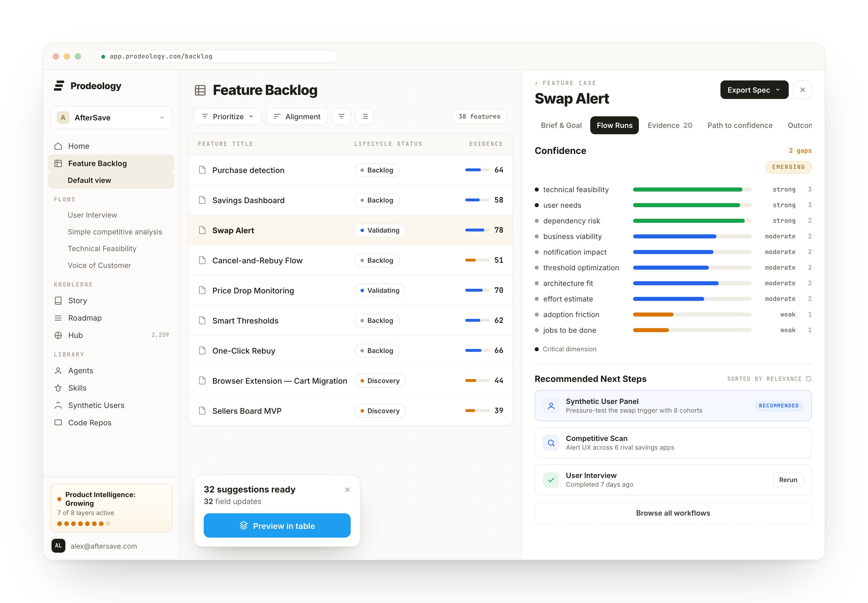Image resolution: width=868 pixels, height=603 pixels.
Task: Click the Preview in table button
Action: pos(277,526)
